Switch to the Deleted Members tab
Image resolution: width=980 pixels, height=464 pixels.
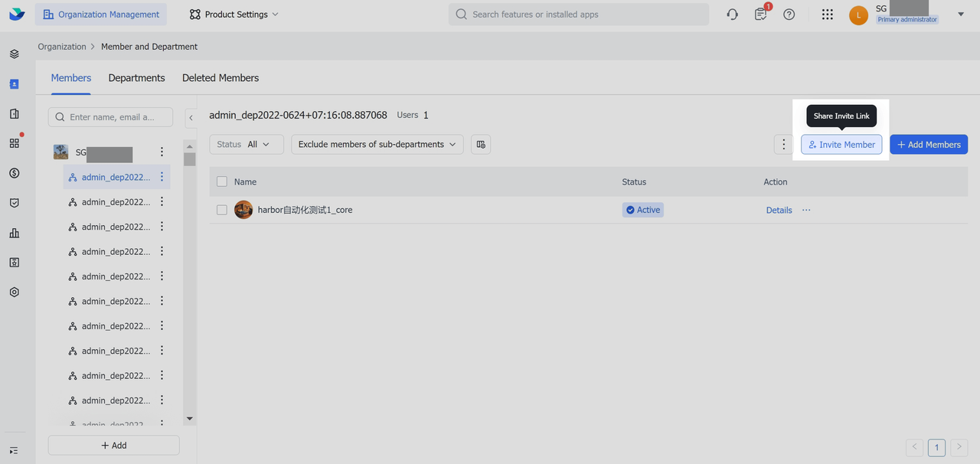pos(220,78)
